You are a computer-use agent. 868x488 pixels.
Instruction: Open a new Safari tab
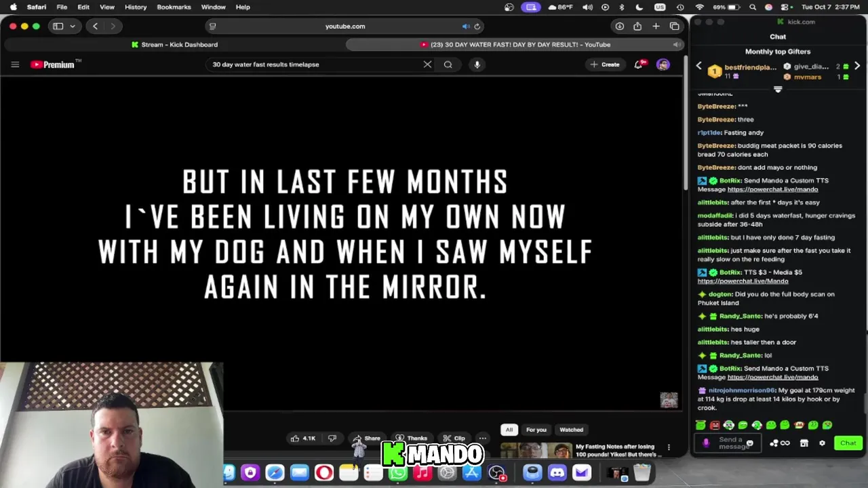(x=656, y=26)
